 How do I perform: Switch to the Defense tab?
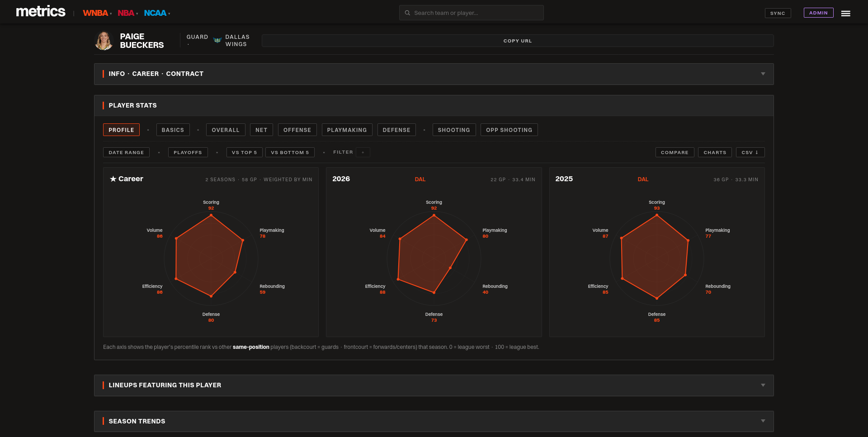[x=396, y=130]
